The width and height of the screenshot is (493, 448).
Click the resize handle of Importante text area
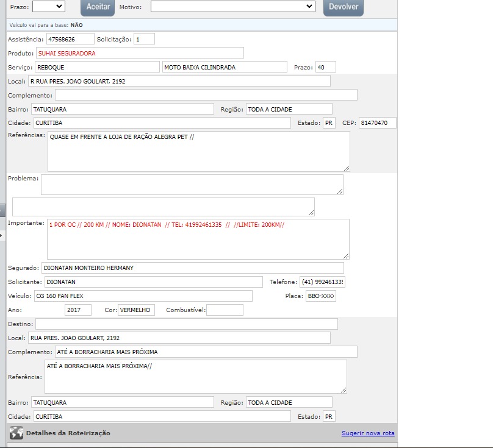[x=346, y=256]
